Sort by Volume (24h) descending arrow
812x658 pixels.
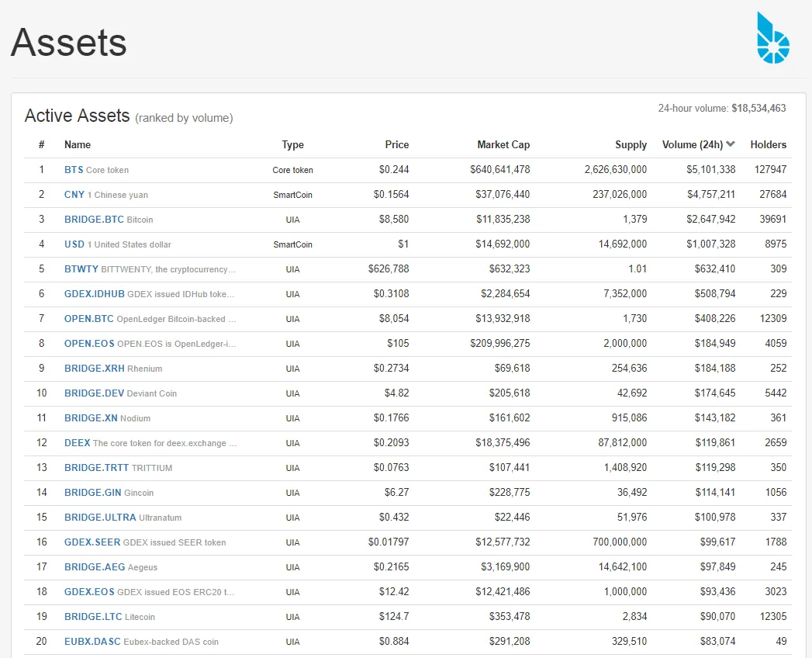click(x=731, y=144)
